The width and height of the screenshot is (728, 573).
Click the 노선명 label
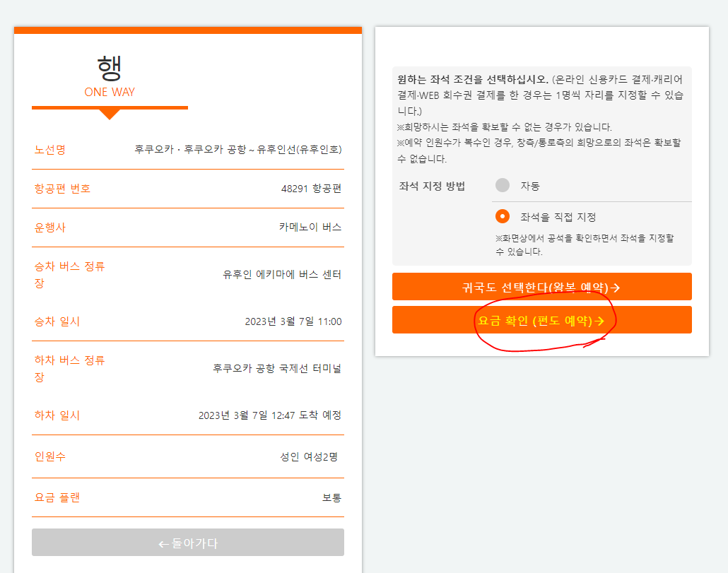point(50,150)
